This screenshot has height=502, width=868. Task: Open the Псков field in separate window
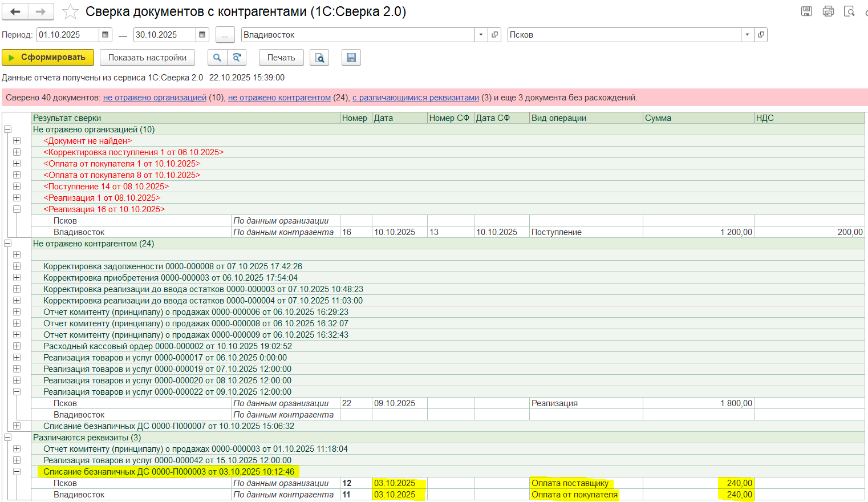coord(761,35)
